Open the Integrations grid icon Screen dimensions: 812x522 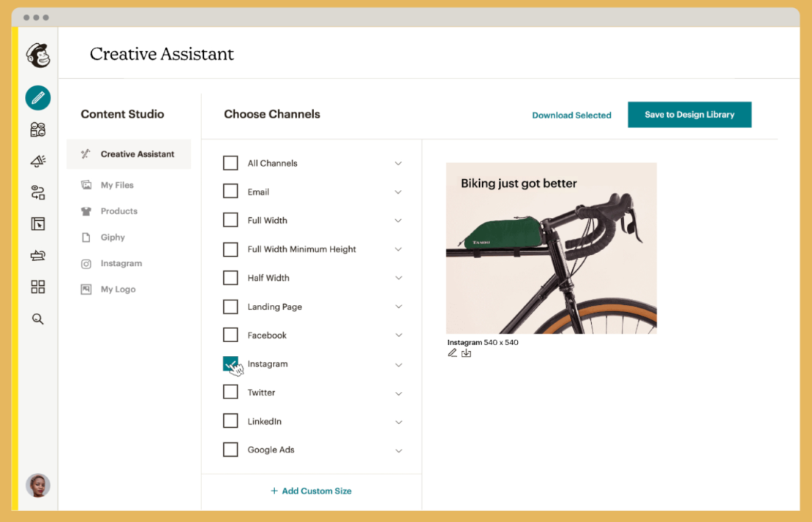(x=37, y=287)
